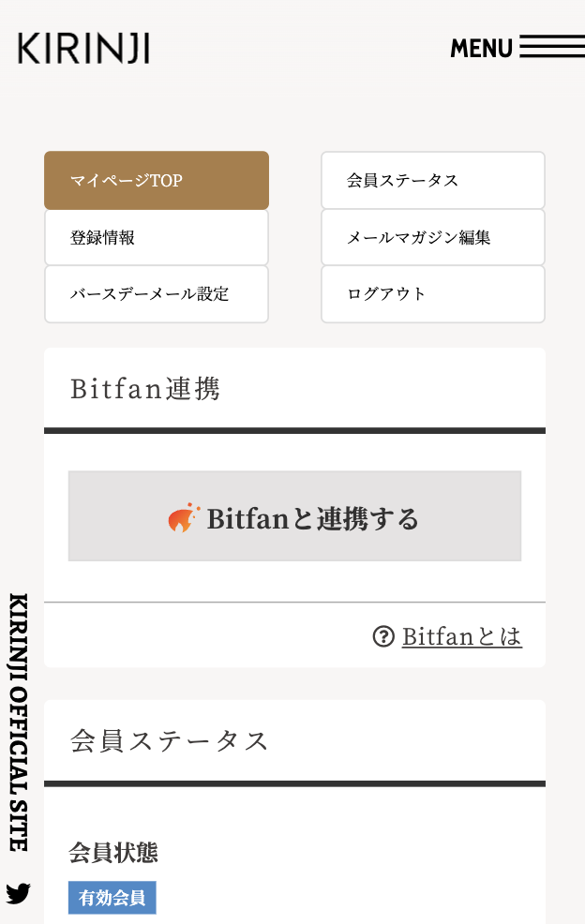This screenshot has height=924, width=585.
Task: Follow the Bitfanとは link
Action: [462, 636]
